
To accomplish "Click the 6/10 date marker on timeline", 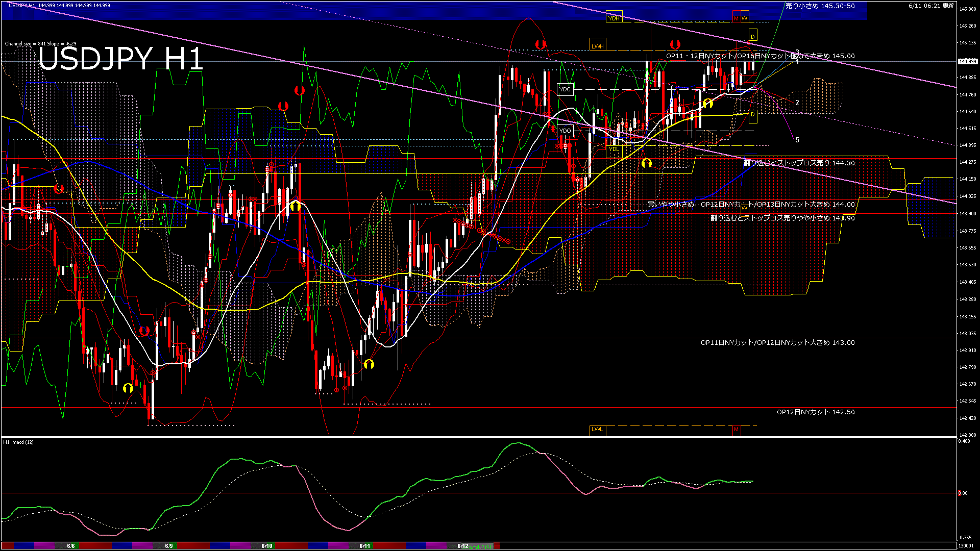I will [x=266, y=546].
